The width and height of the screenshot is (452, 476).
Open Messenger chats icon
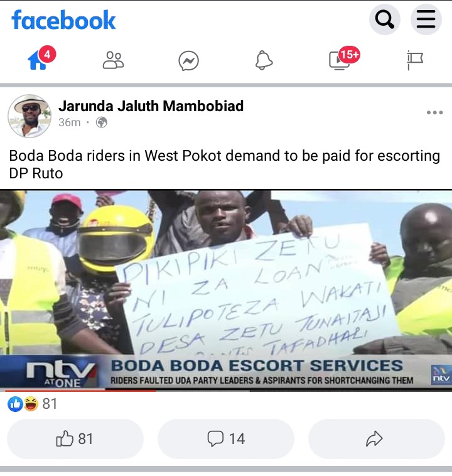(x=188, y=61)
